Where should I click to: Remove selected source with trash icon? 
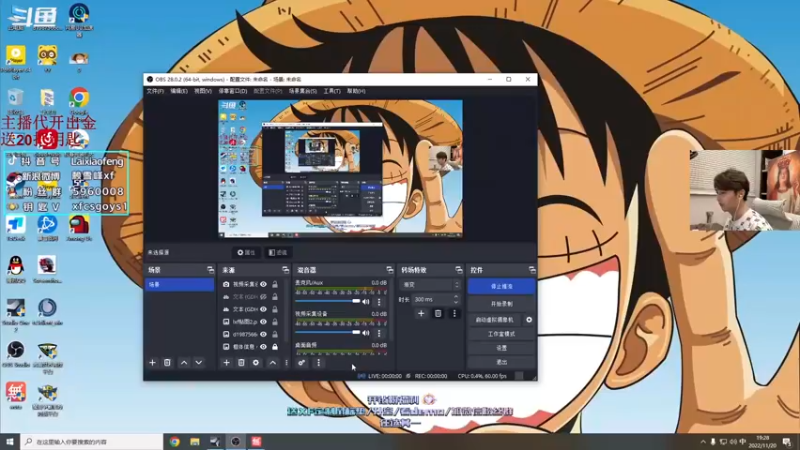241,363
